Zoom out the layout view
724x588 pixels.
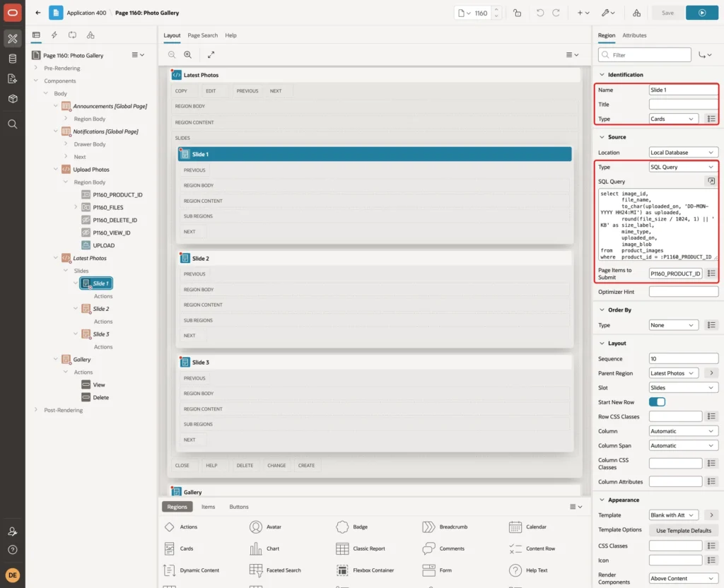pyautogui.click(x=172, y=54)
